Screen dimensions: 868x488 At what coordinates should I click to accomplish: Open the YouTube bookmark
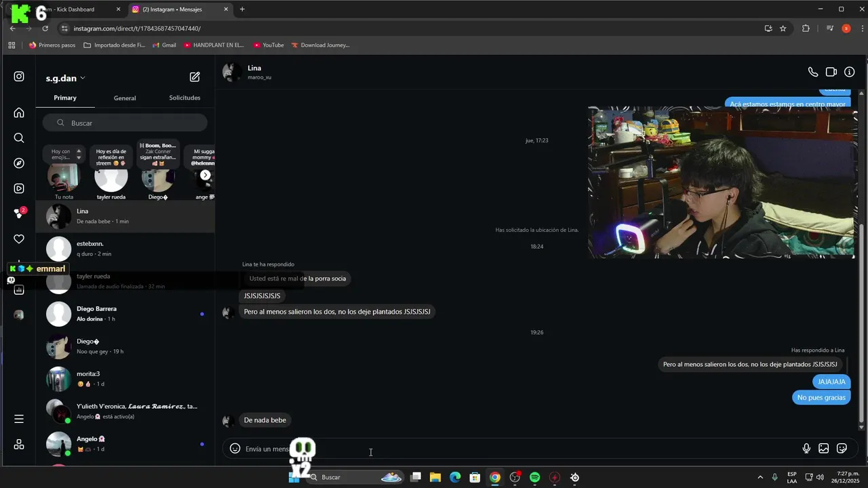(268, 45)
